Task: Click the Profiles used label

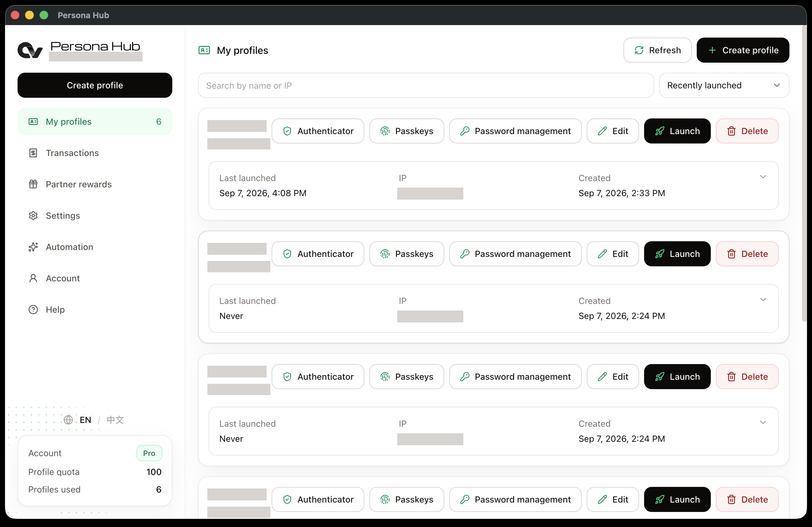Action: point(54,489)
